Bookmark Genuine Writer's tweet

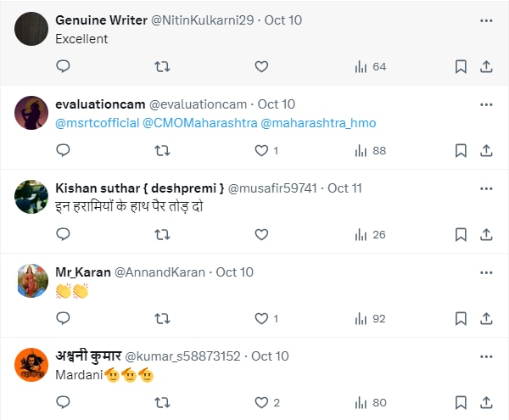[461, 66]
